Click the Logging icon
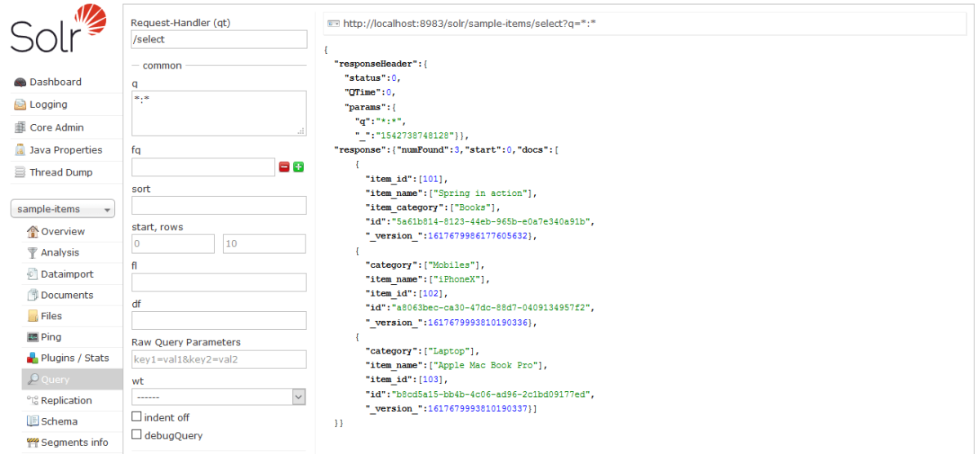This screenshot has height=454, width=980. 20,105
